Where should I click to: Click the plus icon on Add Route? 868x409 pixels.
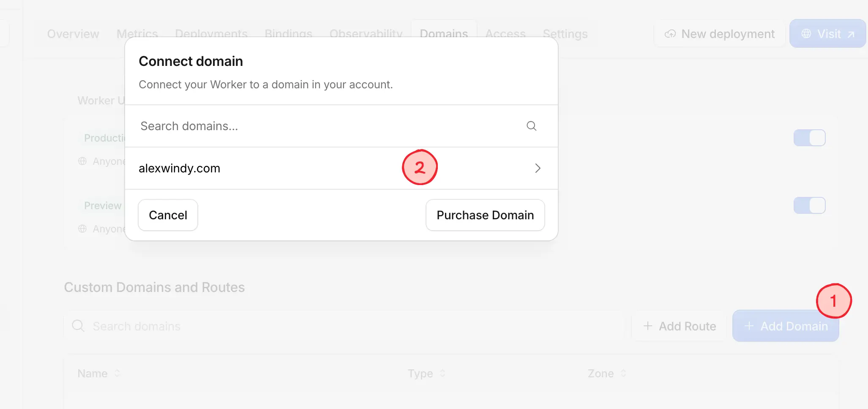pyautogui.click(x=648, y=326)
